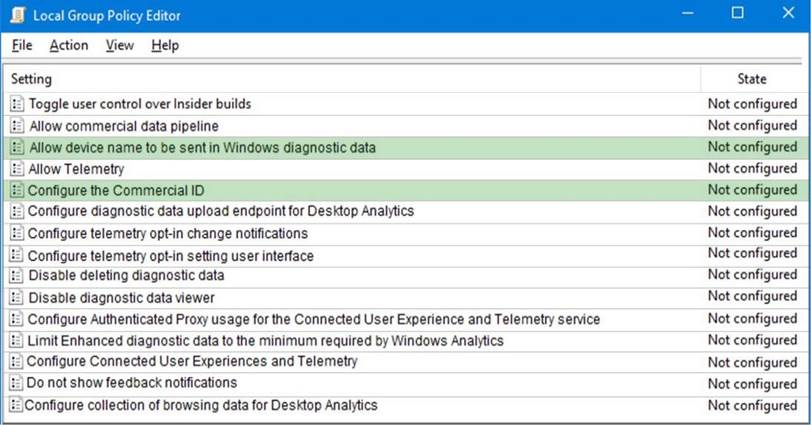Click the icon next to Configure the Commercial ID

pos(17,190)
